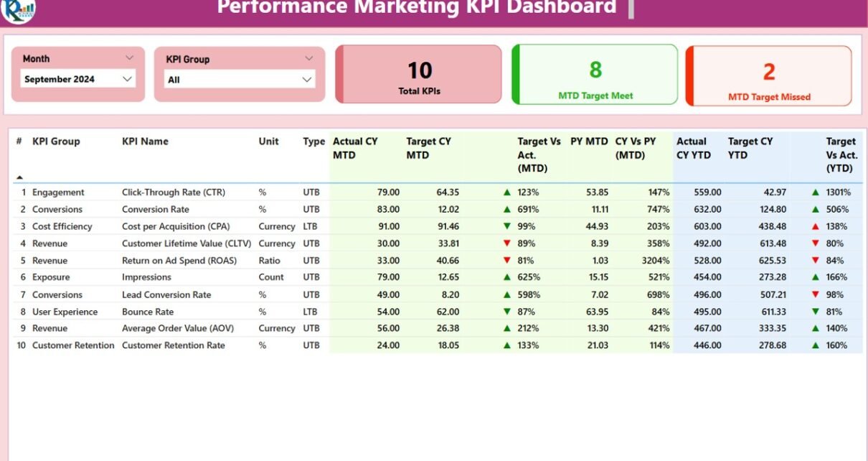
Task: Select the Customer Retention Rate row name
Action: tap(173, 345)
